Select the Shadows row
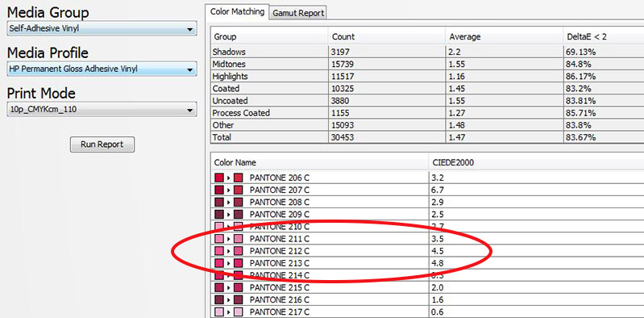 pos(427,52)
